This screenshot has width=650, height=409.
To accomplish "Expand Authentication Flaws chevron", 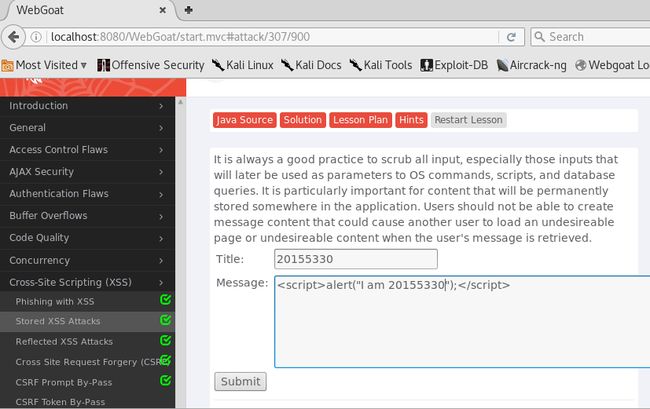I will pyautogui.click(x=161, y=194).
